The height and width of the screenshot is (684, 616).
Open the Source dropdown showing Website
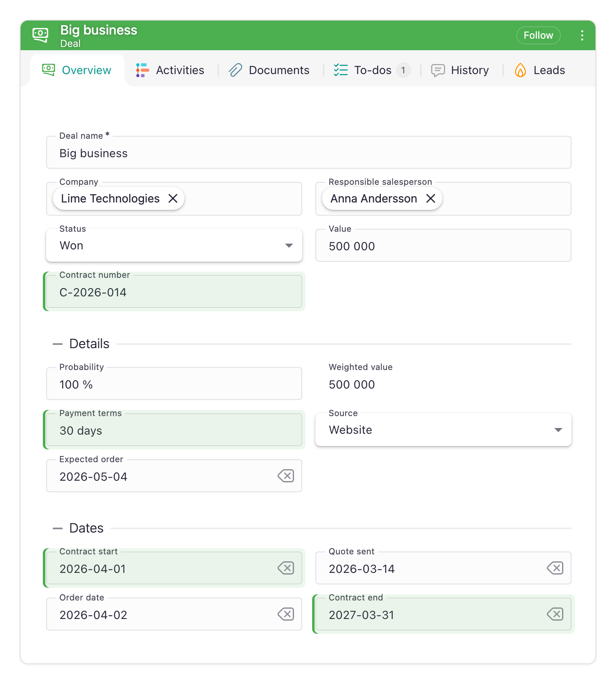443,430
